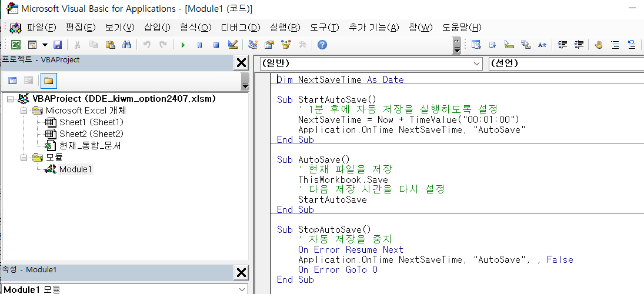Viewport: 644px width, 294px height.
Task: Open the 디버그(D) menu
Action: click(x=241, y=28)
